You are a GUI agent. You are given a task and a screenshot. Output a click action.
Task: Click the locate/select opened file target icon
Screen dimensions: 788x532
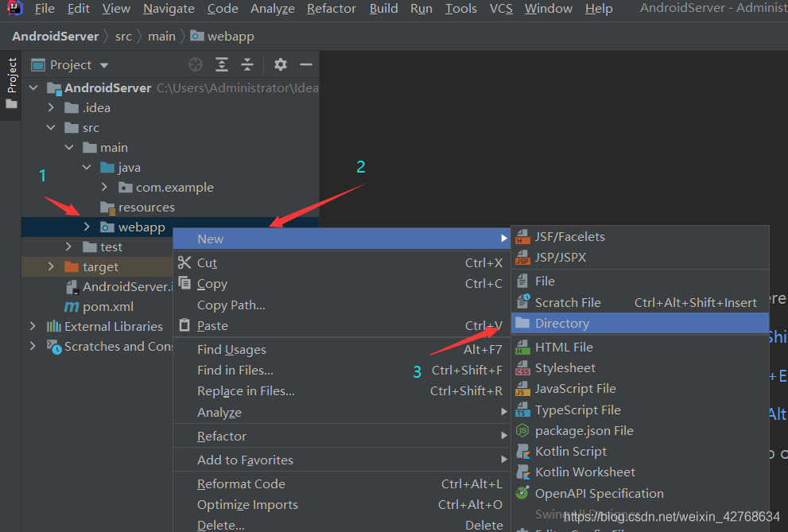[196, 64]
